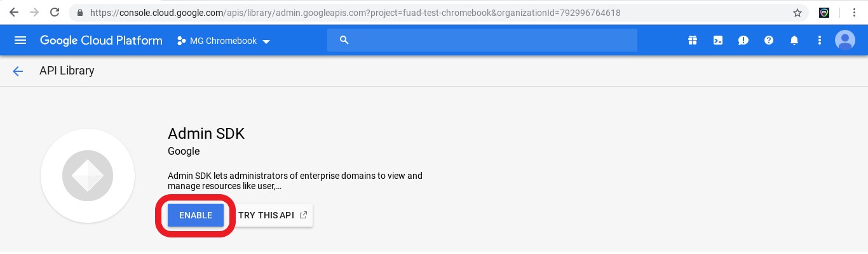The image size is (868, 254).
Task: Bookmark page with the star icon
Action: (x=797, y=12)
